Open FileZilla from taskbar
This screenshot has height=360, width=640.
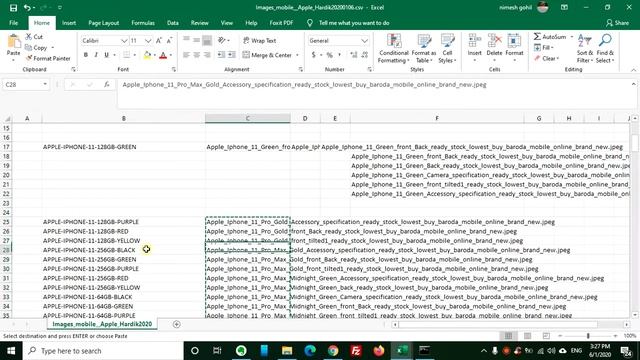click(356, 351)
